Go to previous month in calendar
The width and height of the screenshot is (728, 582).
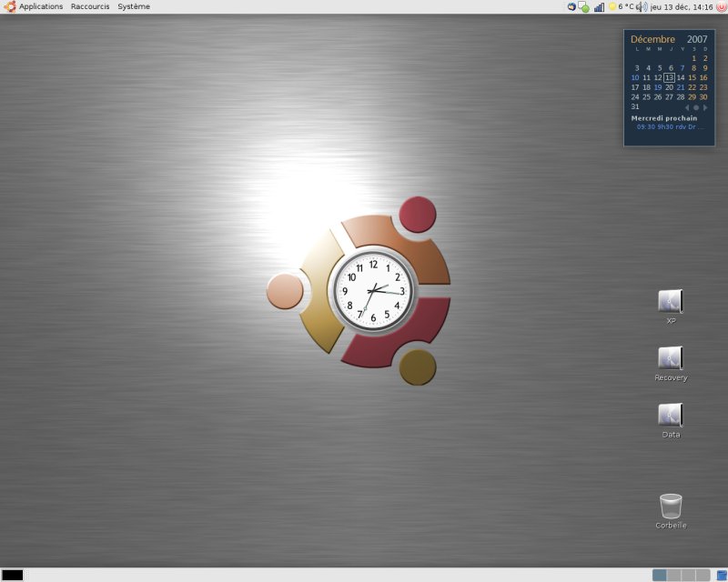tap(687, 107)
